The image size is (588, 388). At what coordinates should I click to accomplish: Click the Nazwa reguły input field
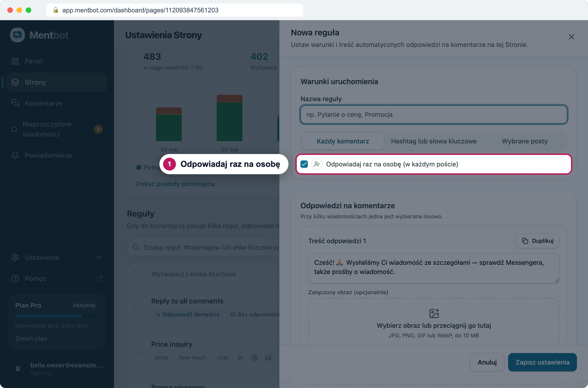point(434,114)
